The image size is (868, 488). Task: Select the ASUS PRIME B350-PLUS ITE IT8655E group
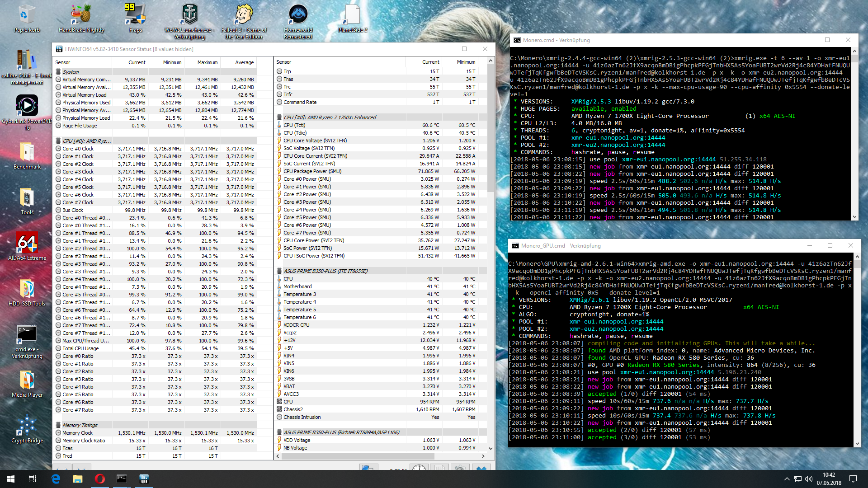tap(325, 271)
